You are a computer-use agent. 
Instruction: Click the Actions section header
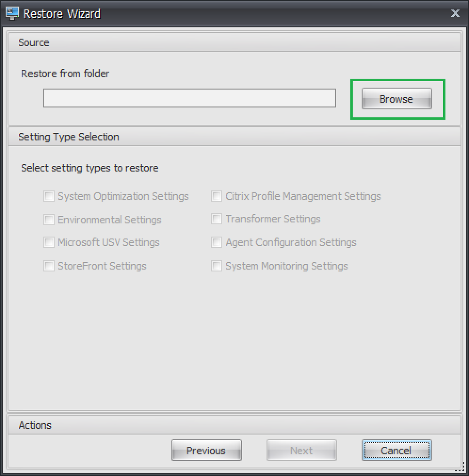(x=35, y=425)
